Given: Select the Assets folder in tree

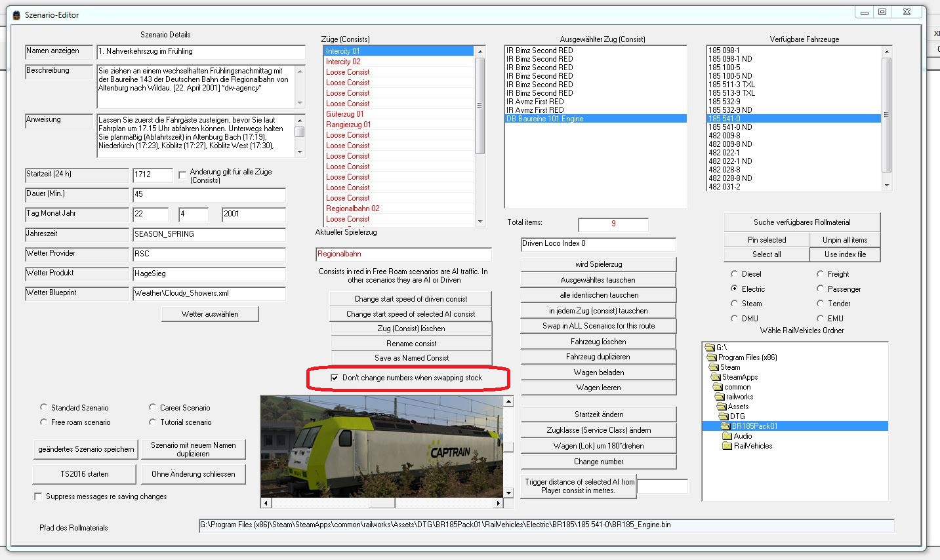Looking at the screenshot, I should tap(737, 407).
